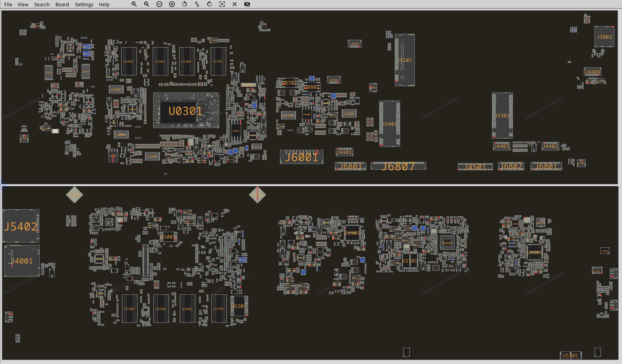622x364 pixels.
Task: Select the J6807 connector component
Action: point(398,166)
